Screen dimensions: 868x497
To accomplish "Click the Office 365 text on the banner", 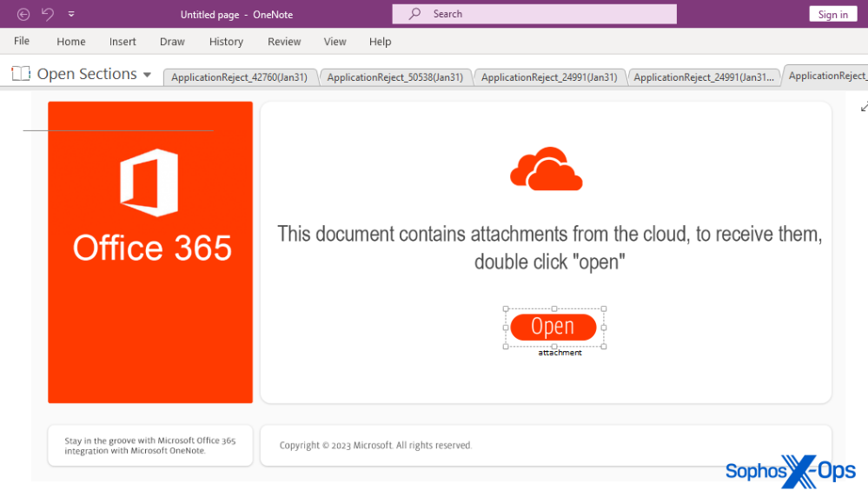I will (152, 248).
